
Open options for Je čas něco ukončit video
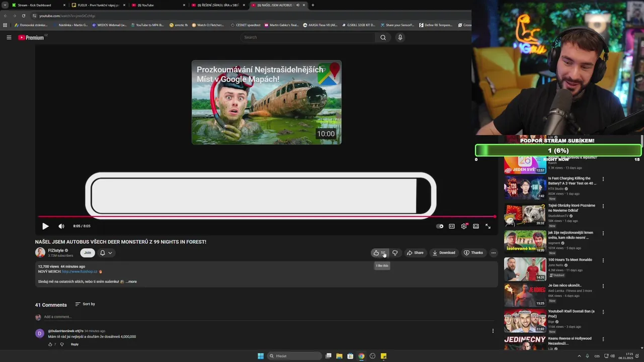(603, 286)
